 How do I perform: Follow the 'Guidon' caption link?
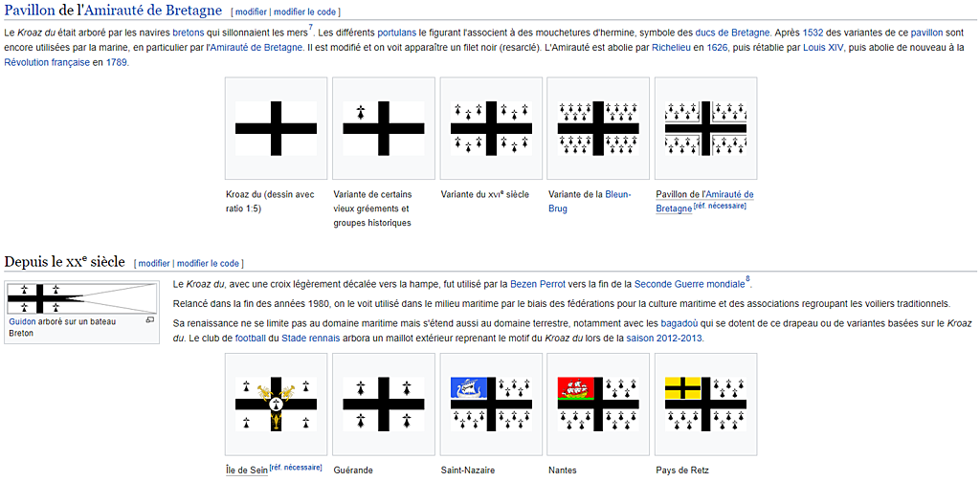coord(22,322)
